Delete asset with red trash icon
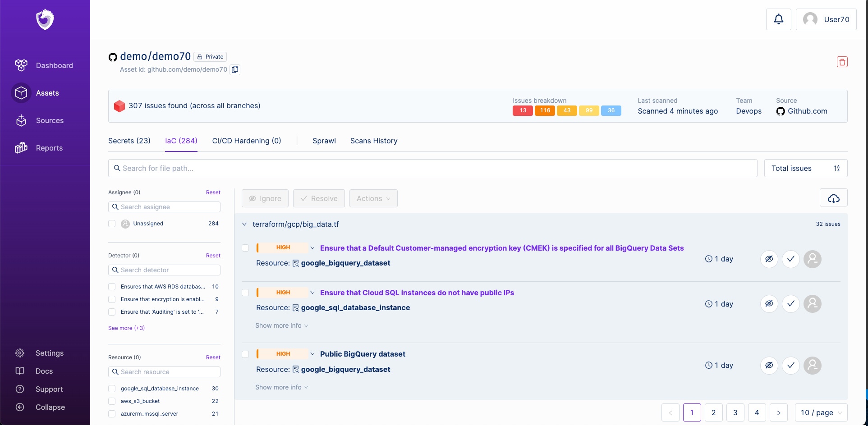The image size is (868, 426). click(x=842, y=62)
